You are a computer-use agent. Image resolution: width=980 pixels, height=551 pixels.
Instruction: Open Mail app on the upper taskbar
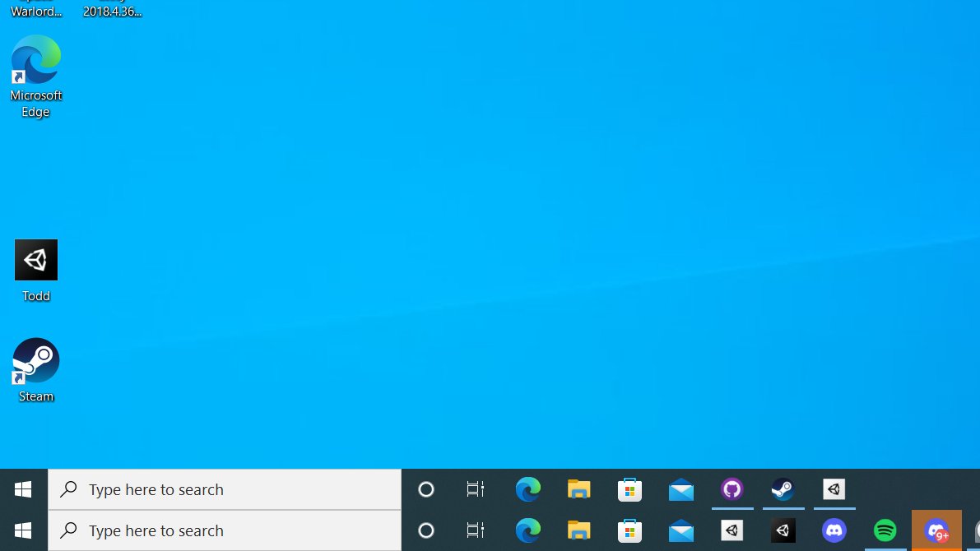click(681, 489)
